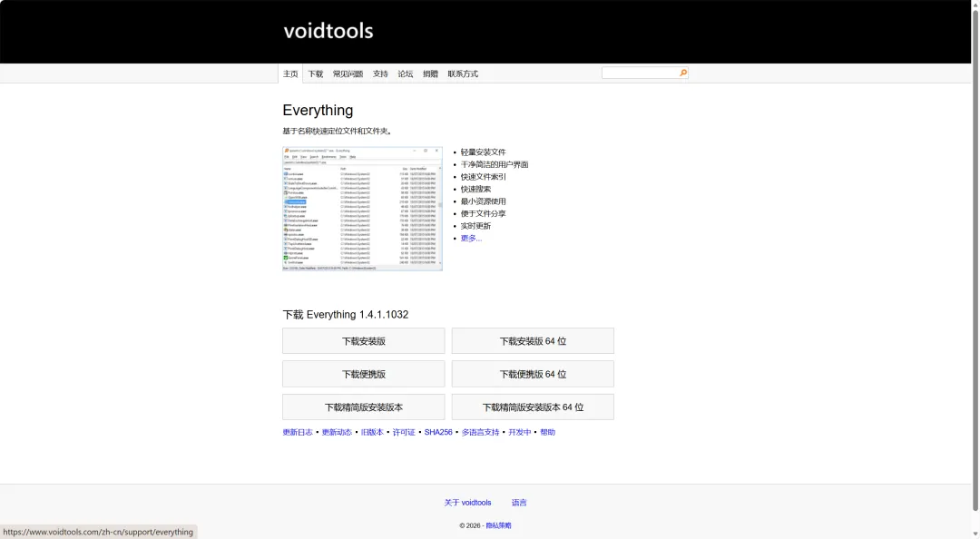This screenshot has height=539, width=980.
Task: Open the 下载 navigation menu item
Action: coord(316,73)
